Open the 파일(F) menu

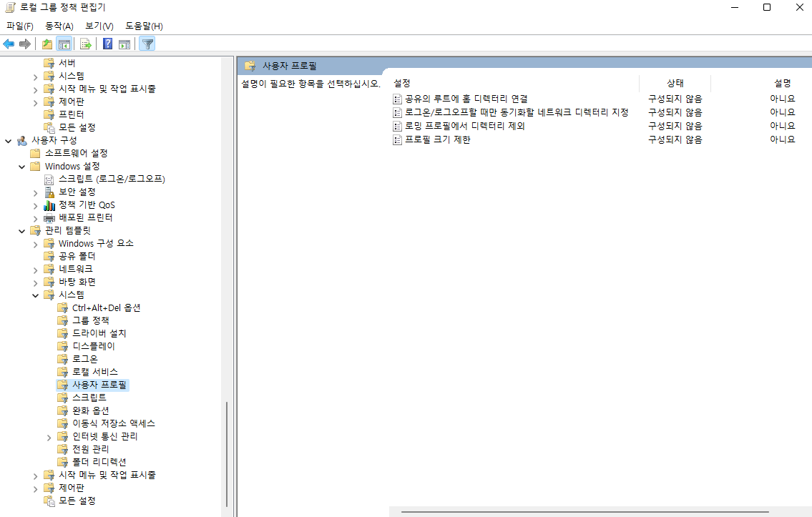[20, 26]
